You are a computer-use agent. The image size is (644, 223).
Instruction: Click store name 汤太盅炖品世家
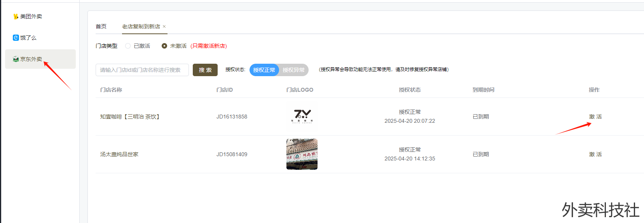[x=119, y=154]
